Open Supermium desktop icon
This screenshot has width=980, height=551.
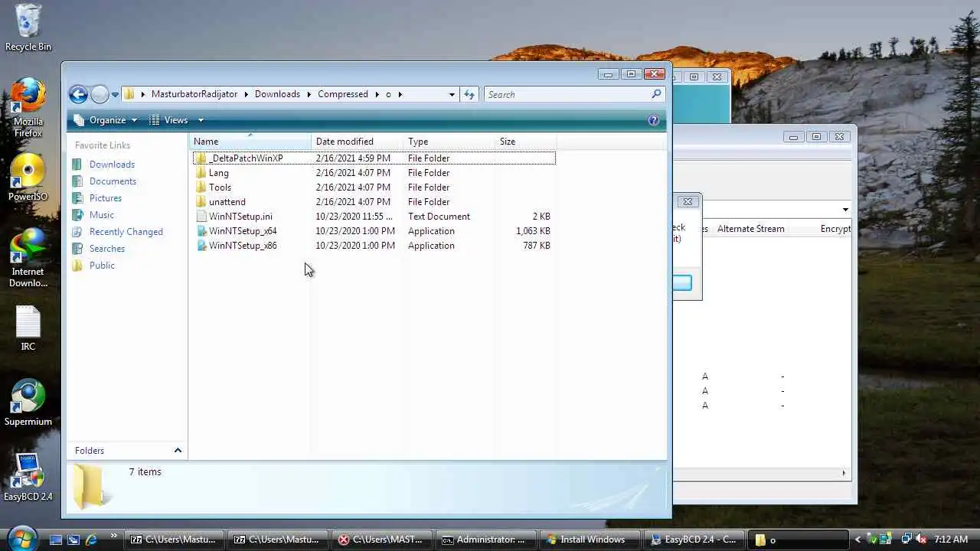tap(28, 403)
